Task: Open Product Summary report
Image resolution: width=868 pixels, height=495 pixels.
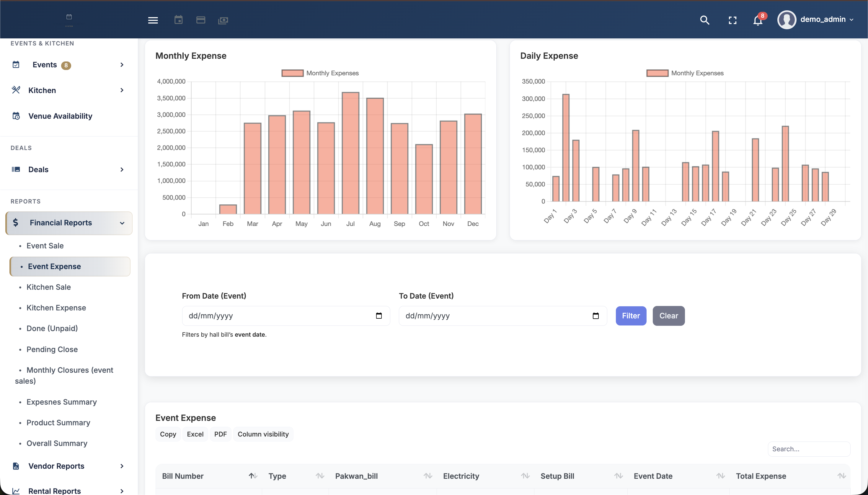Action: coord(58,422)
